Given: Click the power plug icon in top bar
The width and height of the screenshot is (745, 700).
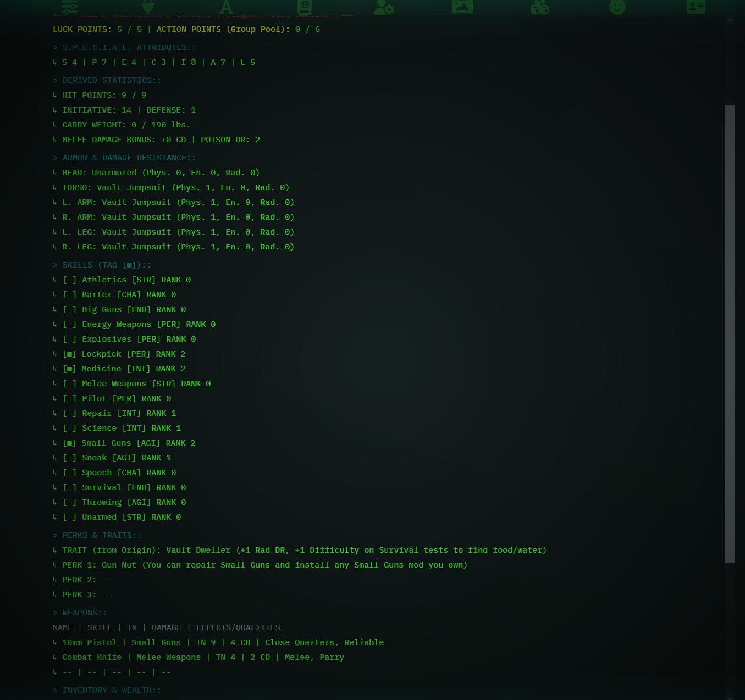Looking at the screenshot, I should (x=148, y=7).
